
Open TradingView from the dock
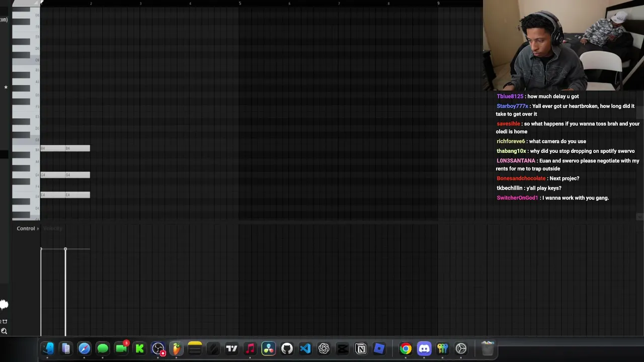click(231, 348)
